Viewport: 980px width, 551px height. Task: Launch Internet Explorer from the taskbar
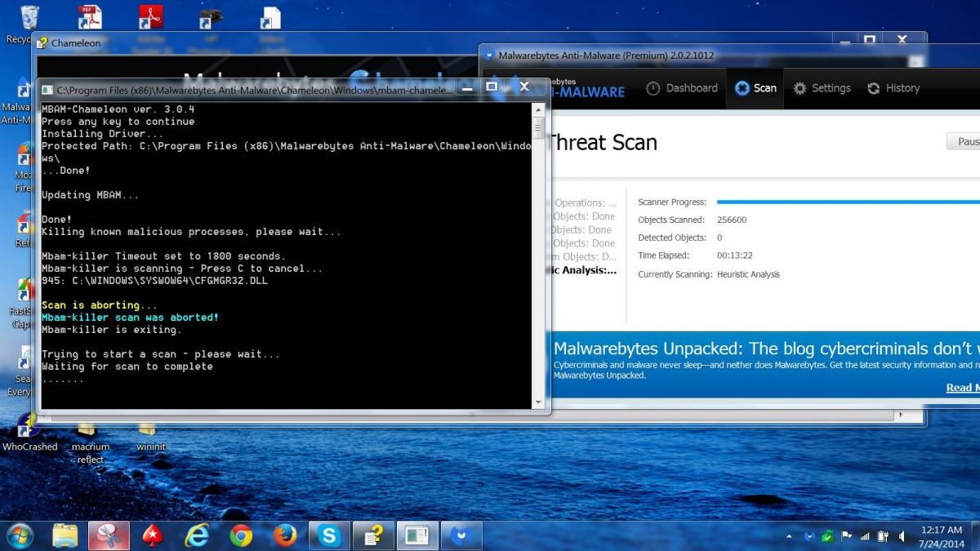(198, 535)
